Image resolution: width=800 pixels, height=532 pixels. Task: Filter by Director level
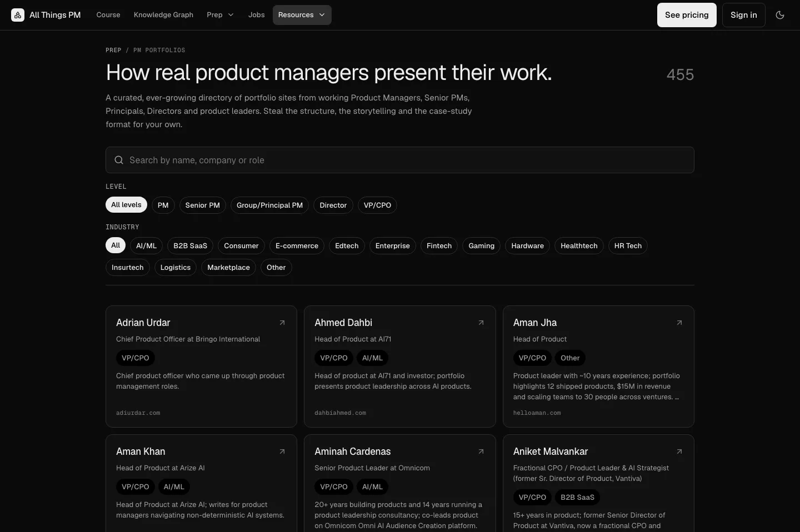pos(333,205)
